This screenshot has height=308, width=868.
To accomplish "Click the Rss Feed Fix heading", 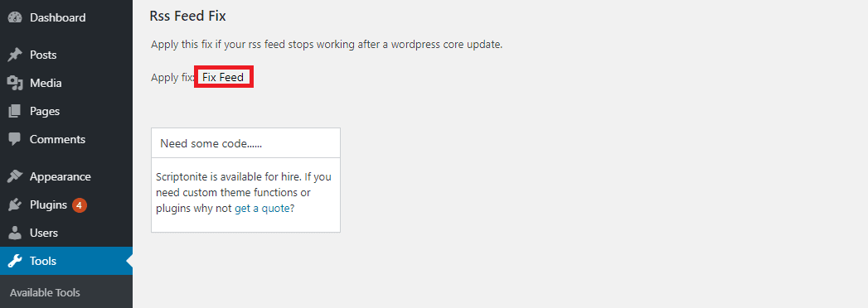I will click(x=187, y=16).
